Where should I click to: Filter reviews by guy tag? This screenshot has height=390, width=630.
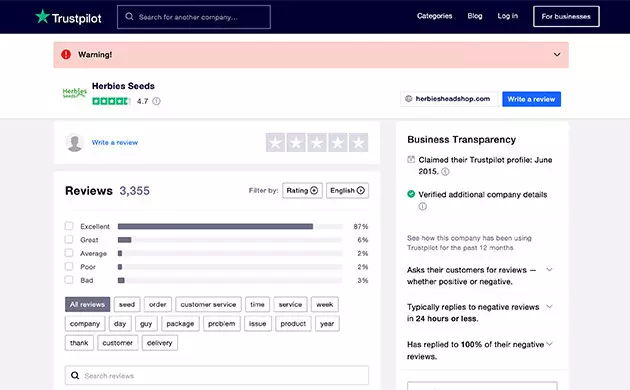point(146,324)
